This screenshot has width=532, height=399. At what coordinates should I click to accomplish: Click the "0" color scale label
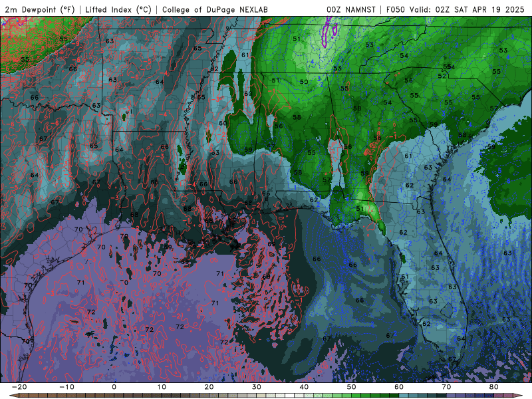114,387
